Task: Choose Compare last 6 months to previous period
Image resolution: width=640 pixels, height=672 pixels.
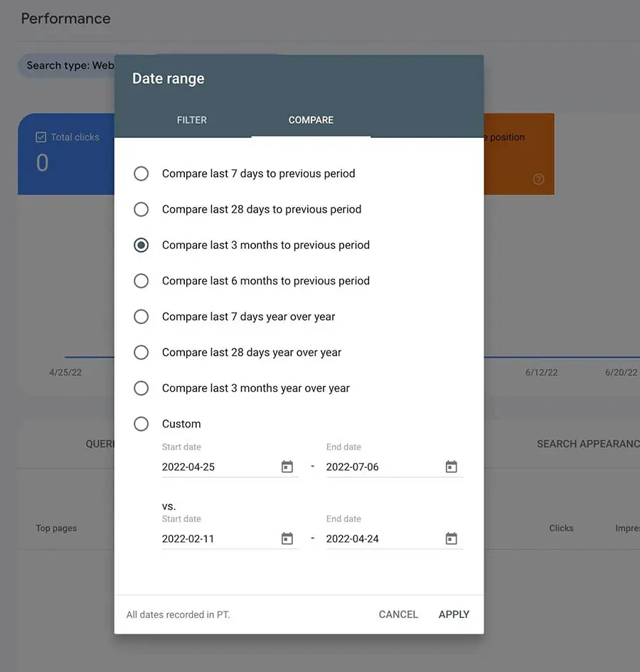Action: (x=142, y=281)
